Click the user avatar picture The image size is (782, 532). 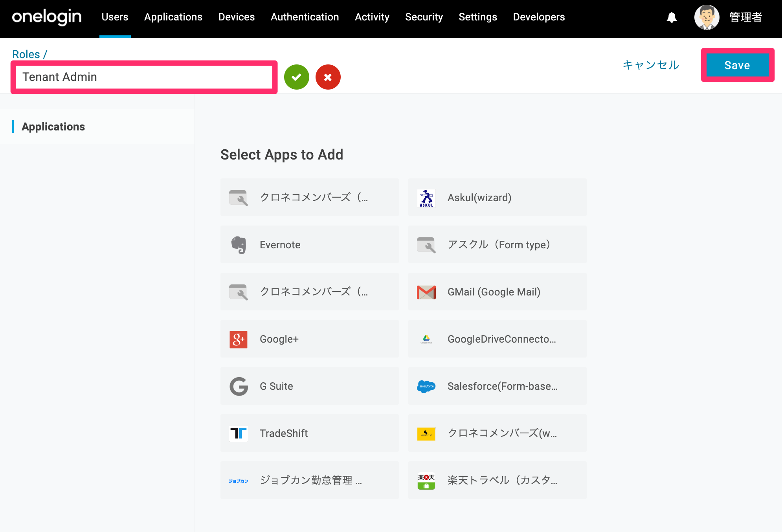[x=707, y=17]
